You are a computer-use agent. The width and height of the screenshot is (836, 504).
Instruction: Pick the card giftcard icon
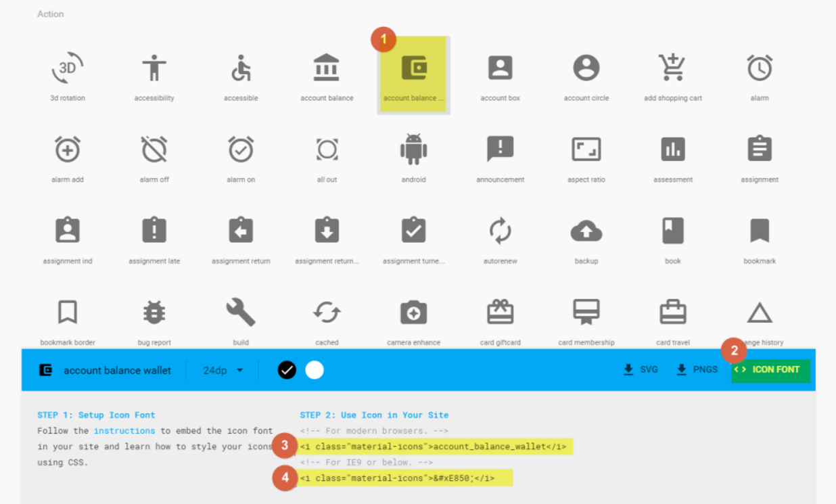pos(501,313)
